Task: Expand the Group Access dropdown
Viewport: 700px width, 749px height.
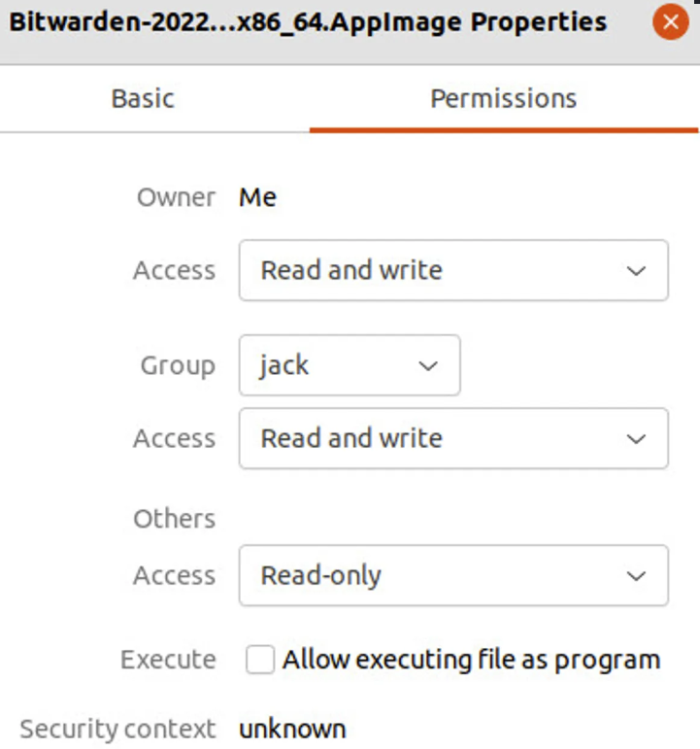Action: pos(452,438)
